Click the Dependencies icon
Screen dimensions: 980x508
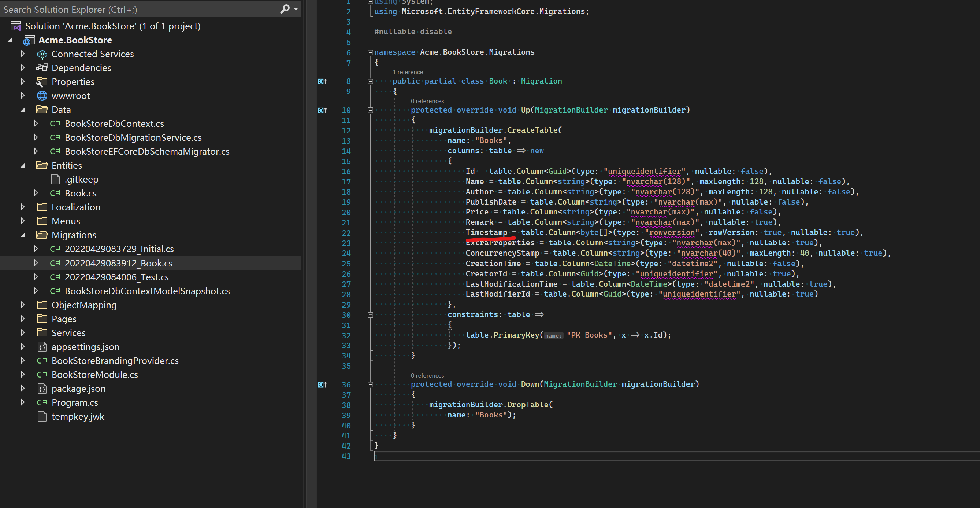(x=42, y=67)
